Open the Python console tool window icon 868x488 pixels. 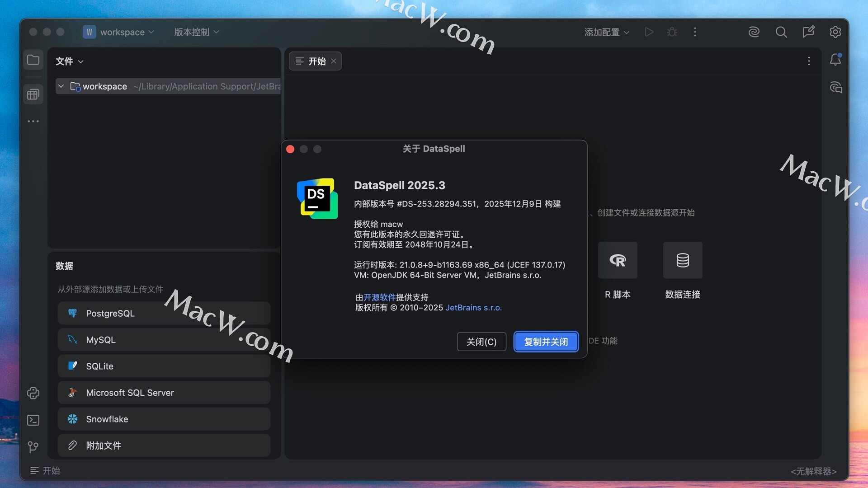(33, 393)
